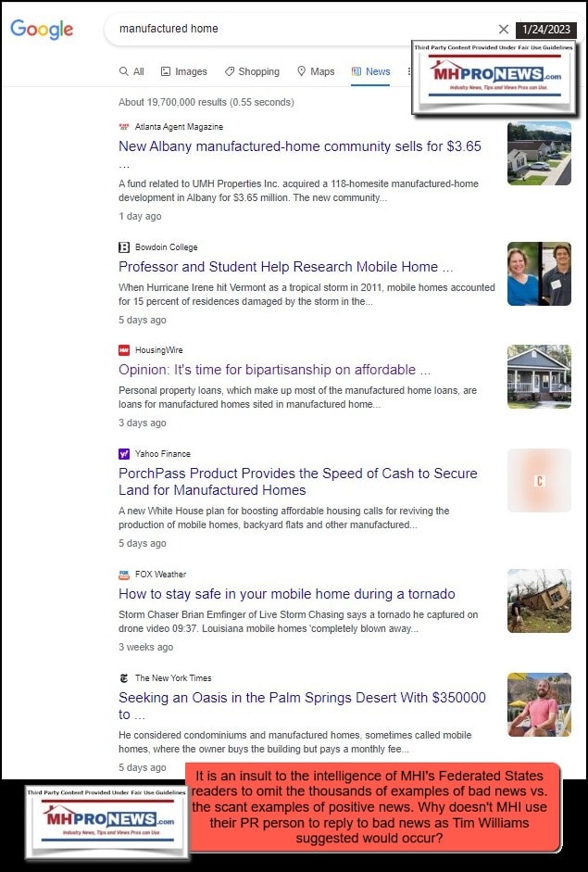Click Bowdoin College source icon
The image size is (588, 872).
point(124,246)
